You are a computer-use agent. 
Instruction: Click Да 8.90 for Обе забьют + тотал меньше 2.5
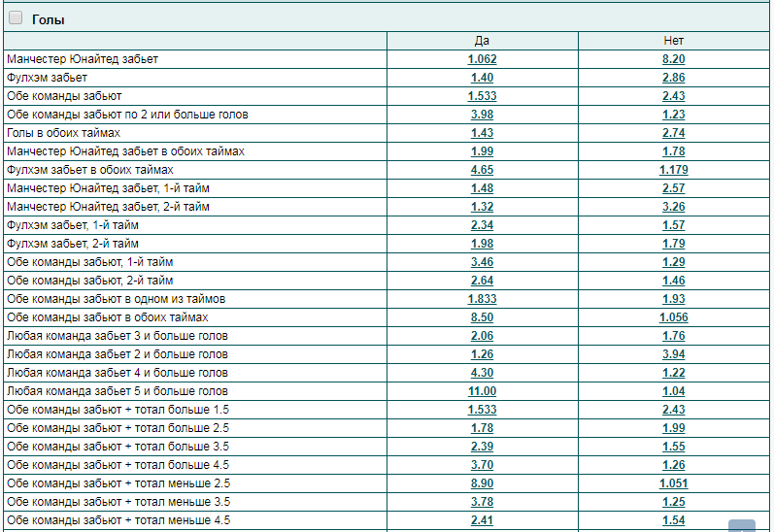[482, 483]
